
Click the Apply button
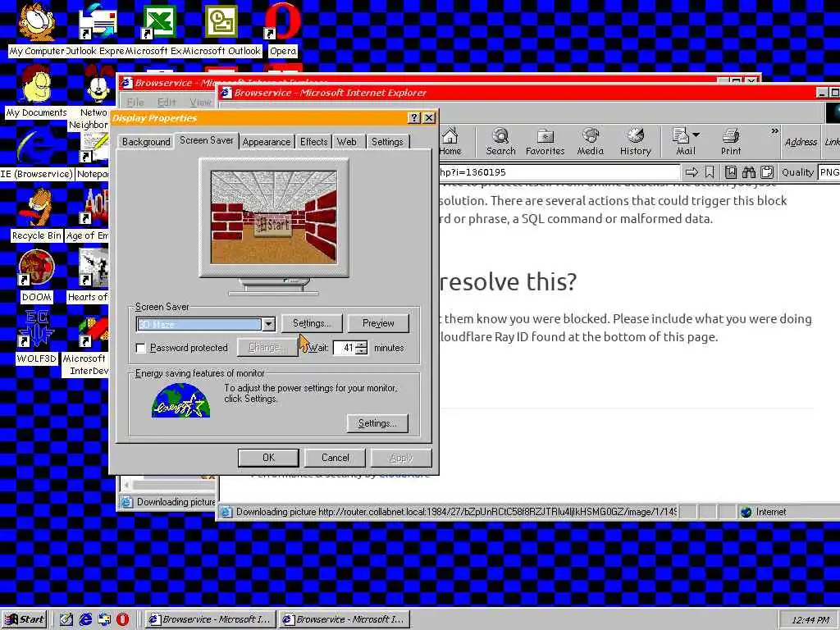401,458
